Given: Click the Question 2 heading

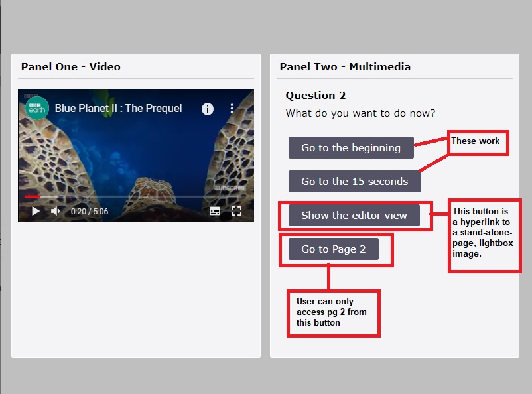Looking at the screenshot, I should (316, 96).
